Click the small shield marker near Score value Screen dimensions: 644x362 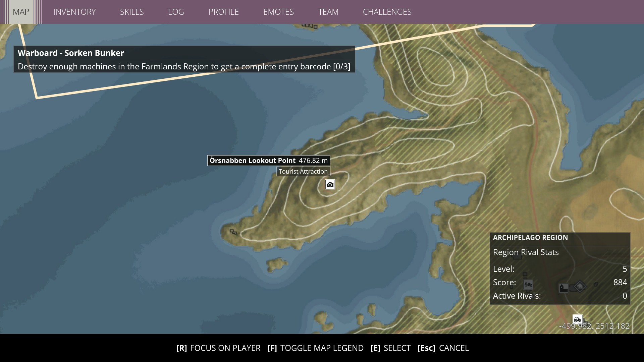(596, 284)
